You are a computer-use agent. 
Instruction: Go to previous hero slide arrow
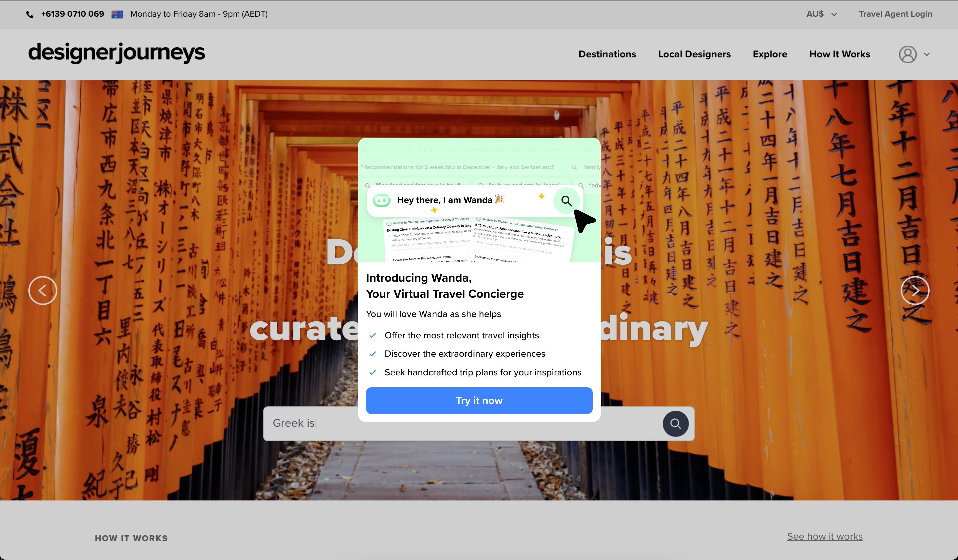click(x=43, y=290)
